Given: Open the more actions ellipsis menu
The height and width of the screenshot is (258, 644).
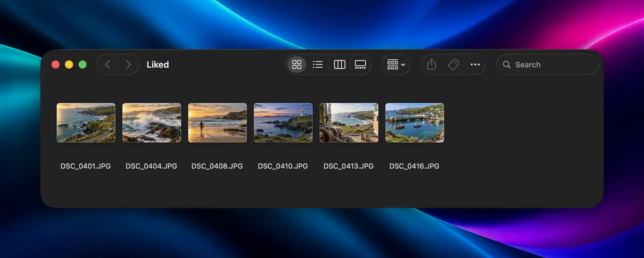Looking at the screenshot, I should [475, 64].
